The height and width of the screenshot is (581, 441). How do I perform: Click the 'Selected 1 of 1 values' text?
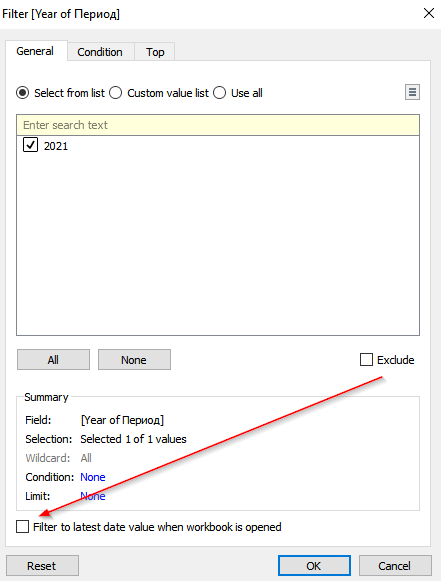(133, 439)
